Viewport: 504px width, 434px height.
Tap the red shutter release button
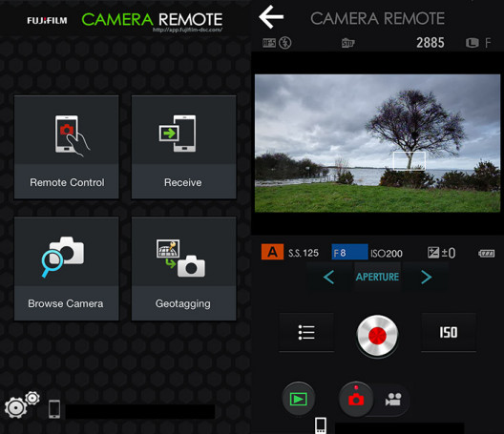coord(377,336)
